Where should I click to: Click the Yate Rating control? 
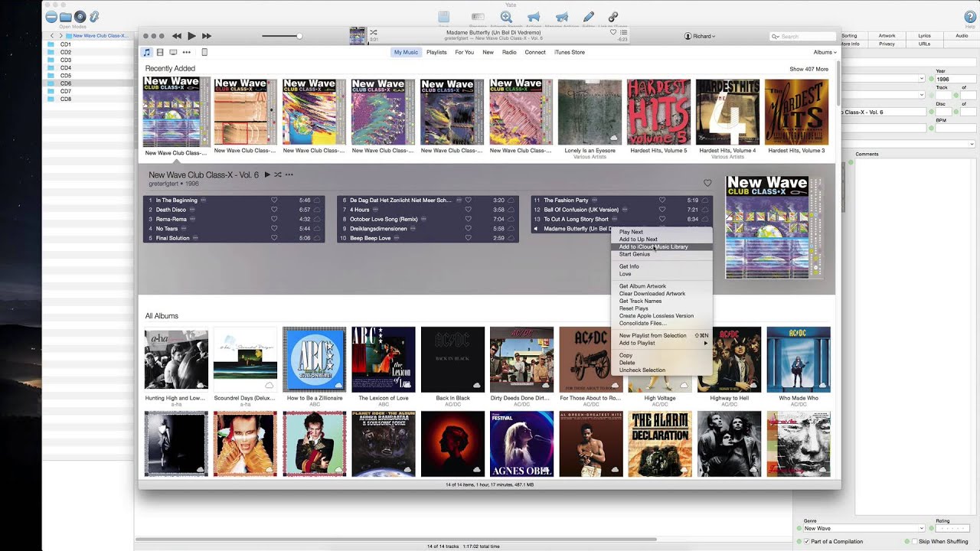click(953, 528)
